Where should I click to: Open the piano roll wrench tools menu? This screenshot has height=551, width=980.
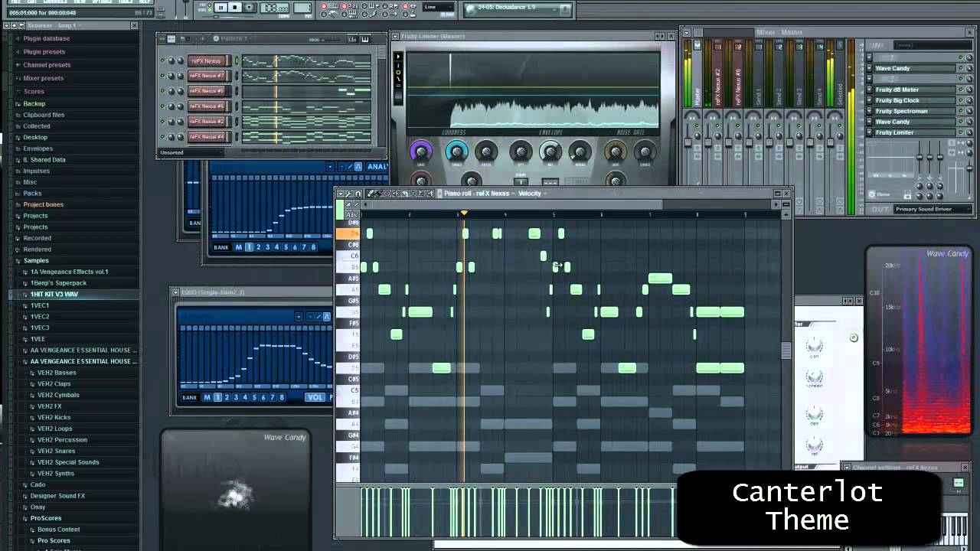click(349, 194)
